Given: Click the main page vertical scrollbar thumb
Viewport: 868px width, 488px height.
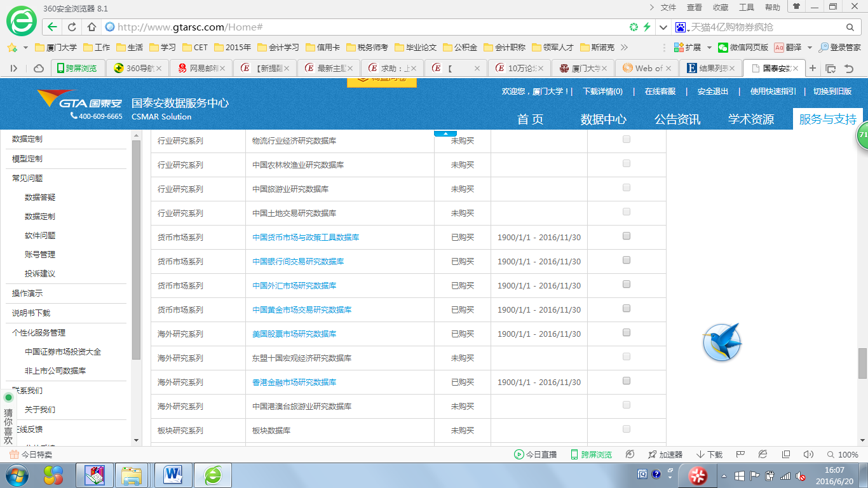Looking at the screenshot, I should [862, 363].
